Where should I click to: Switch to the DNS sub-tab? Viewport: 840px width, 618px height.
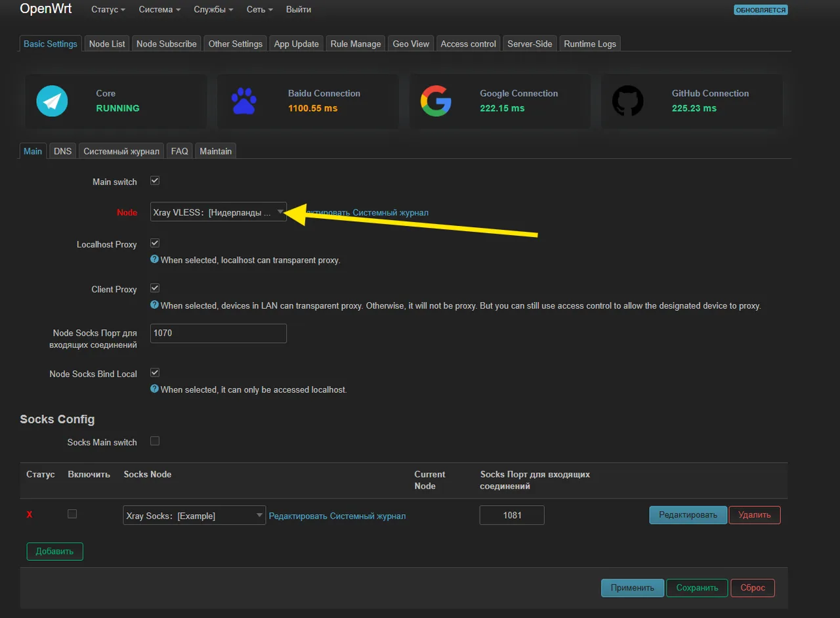click(x=63, y=151)
